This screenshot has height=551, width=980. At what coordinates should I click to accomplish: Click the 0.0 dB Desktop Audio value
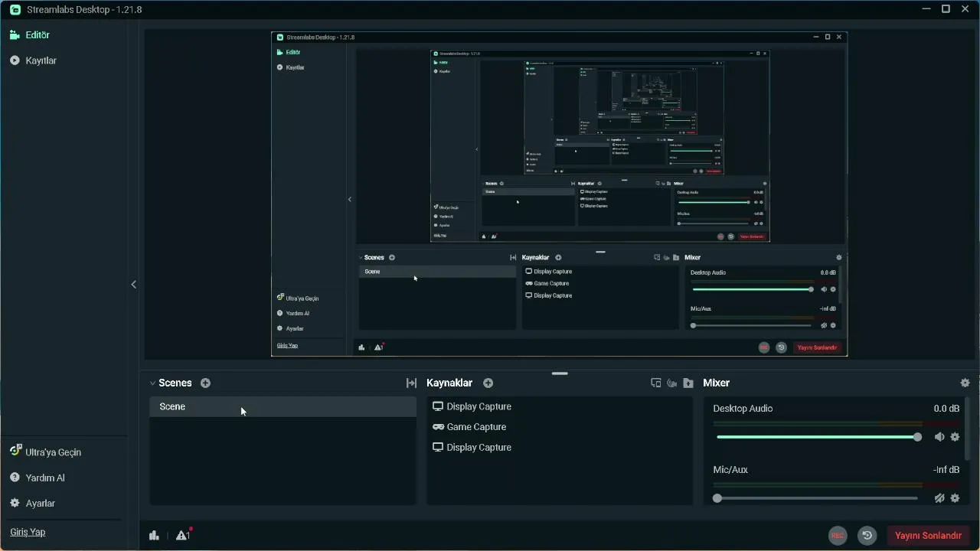(946, 409)
